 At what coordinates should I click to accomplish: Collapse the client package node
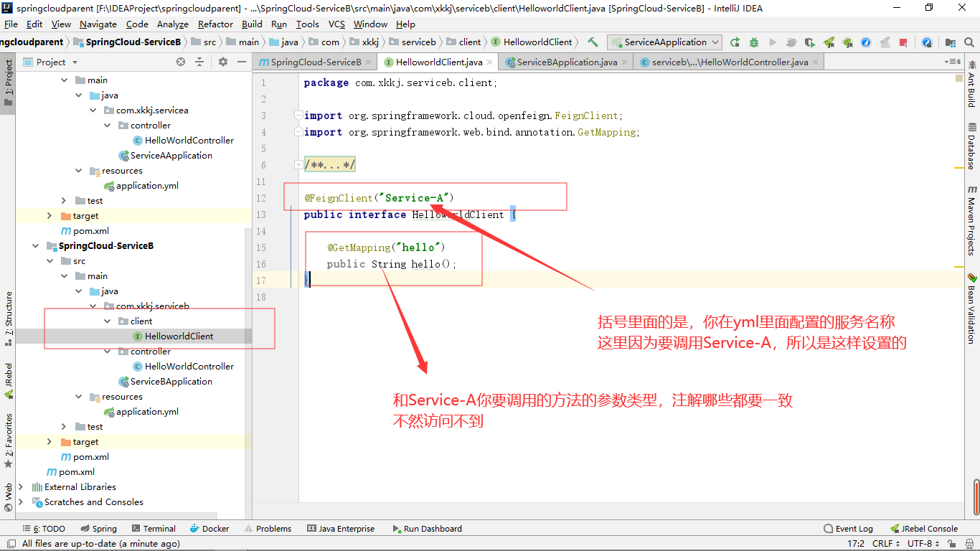[107, 321]
